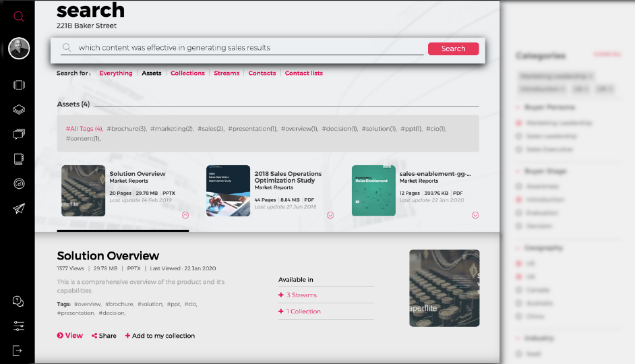Click the Share icon
635x364 pixels.
94,336
